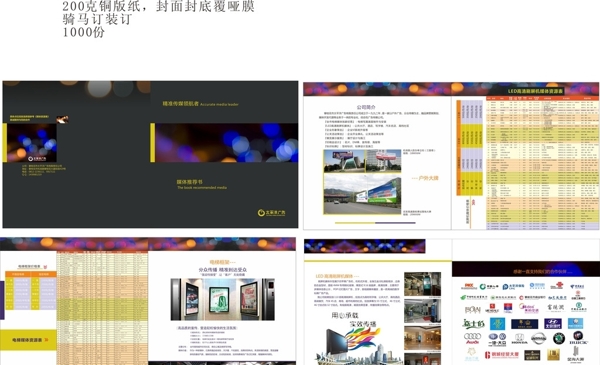Click the Buick logo among partner brands
Screen dimensions: 600x365
click(x=579, y=337)
